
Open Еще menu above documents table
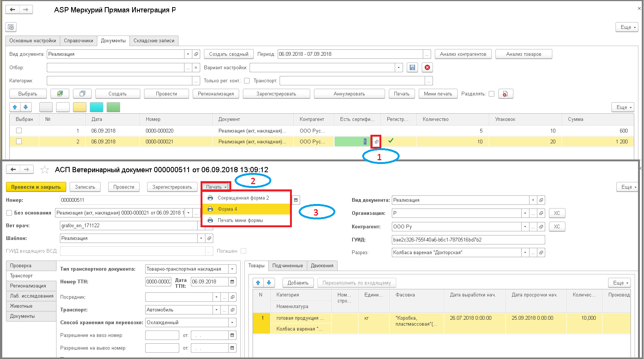[623, 107]
